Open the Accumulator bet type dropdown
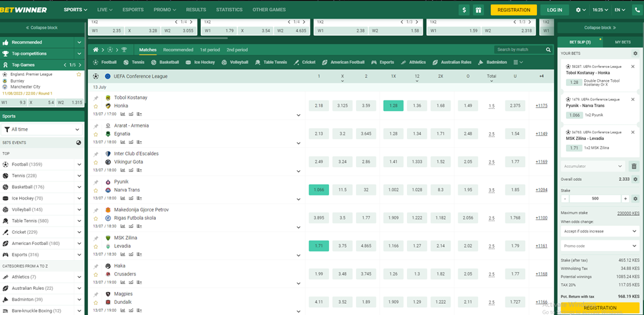Viewport: 644px width, 315px height. pos(593,166)
